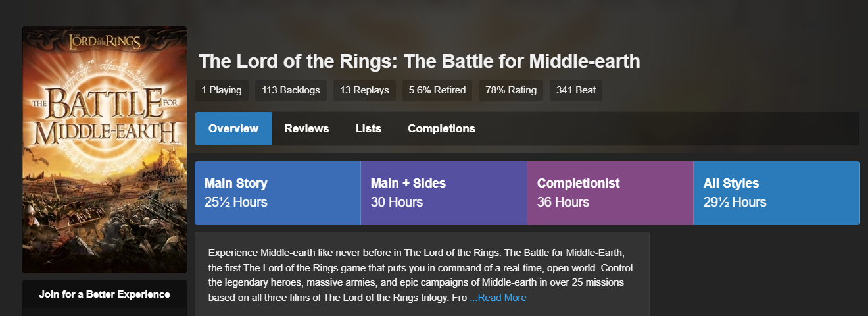Open the 13 Replays stat
Image resolution: width=868 pixels, height=316 pixels.
[364, 90]
